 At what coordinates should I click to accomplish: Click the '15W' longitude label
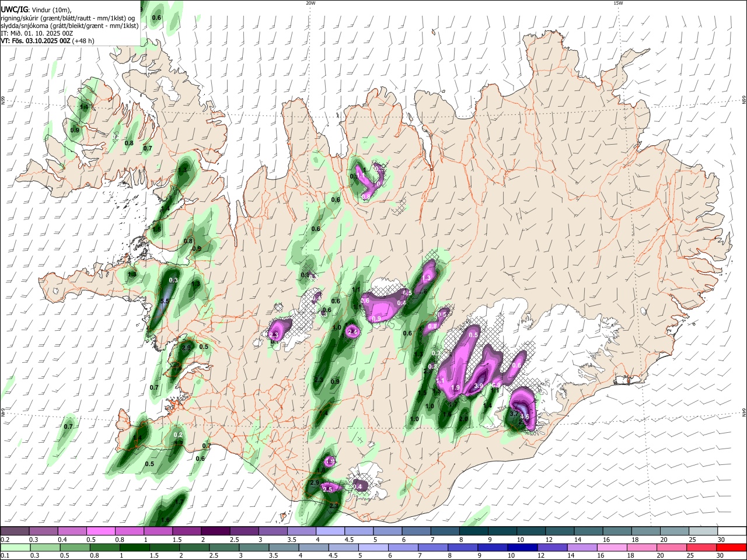tap(618, 3)
